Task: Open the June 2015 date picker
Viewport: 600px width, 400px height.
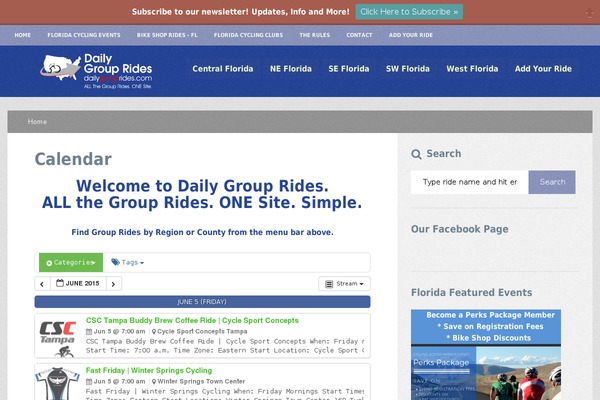Action: click(x=78, y=284)
